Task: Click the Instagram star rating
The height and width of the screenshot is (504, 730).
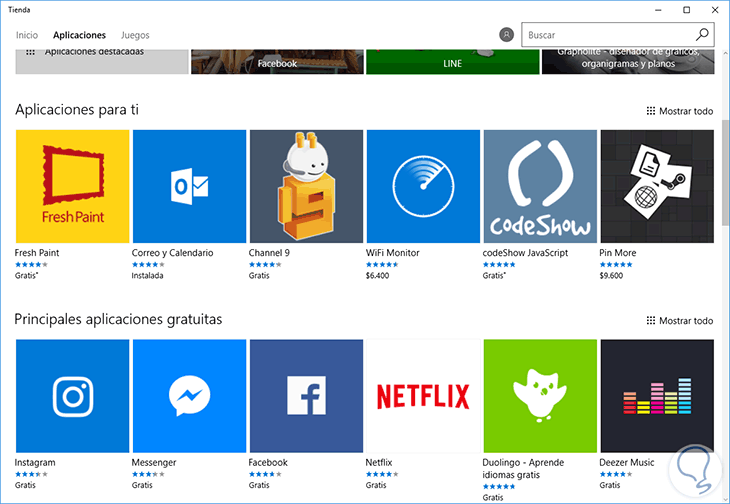Action: coord(31,474)
